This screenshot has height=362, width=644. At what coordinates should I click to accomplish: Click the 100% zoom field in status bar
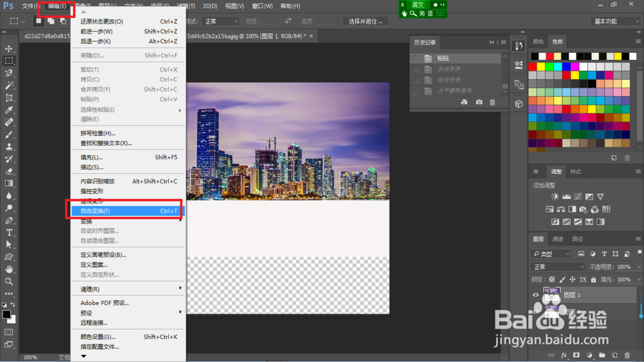pyautogui.click(x=30, y=357)
